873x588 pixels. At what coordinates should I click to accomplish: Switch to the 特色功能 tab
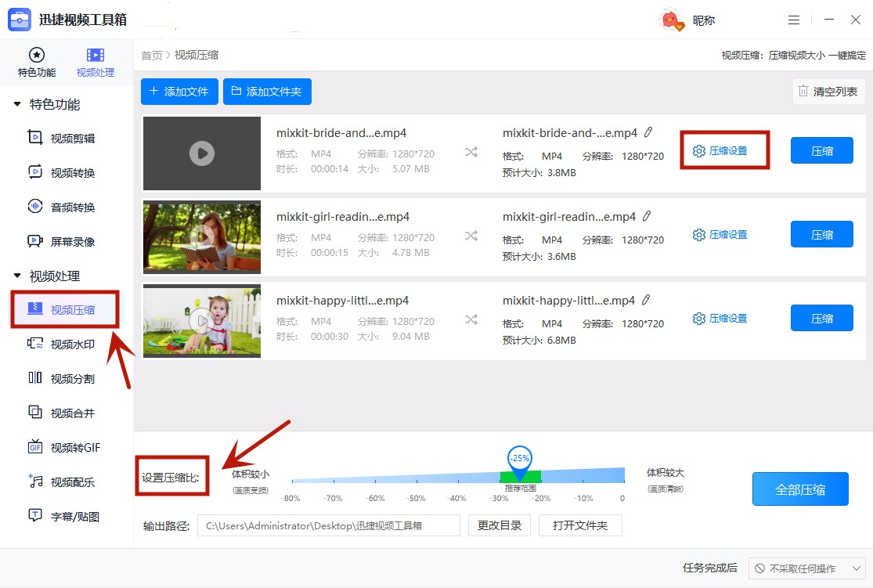coord(36,62)
